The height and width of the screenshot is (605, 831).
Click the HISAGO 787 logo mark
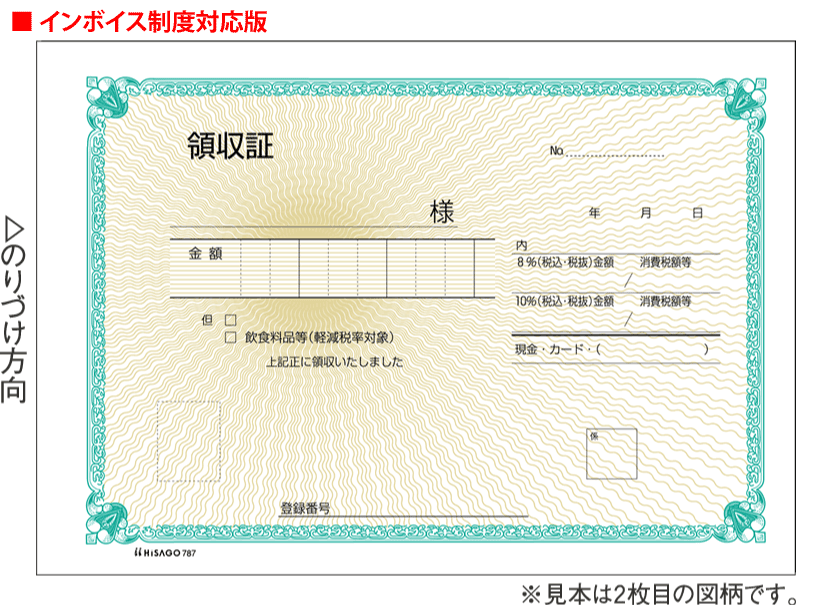(163, 551)
